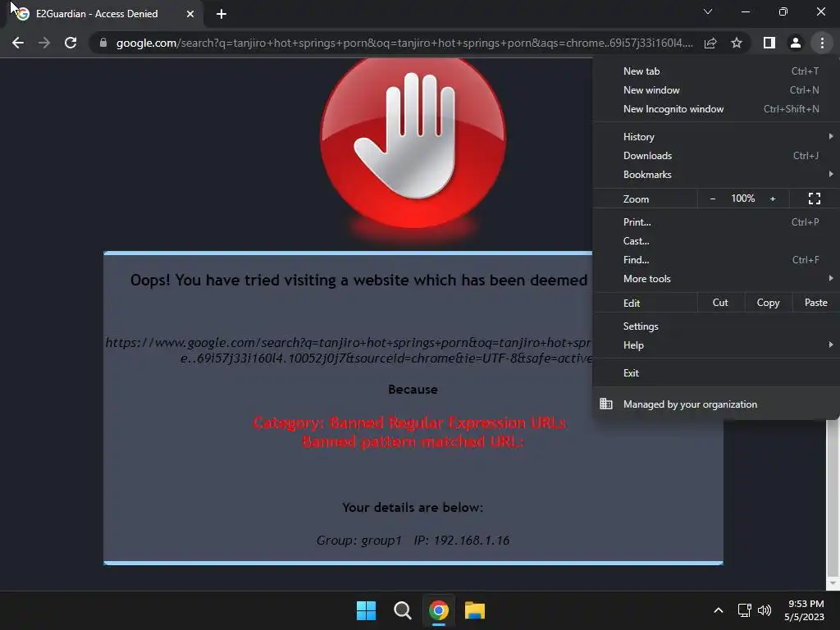Reload the current page

71,43
